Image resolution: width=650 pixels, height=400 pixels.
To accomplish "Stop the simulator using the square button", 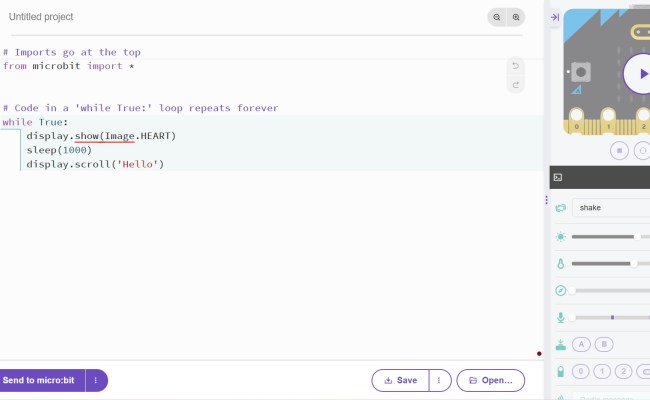I will pos(619,150).
